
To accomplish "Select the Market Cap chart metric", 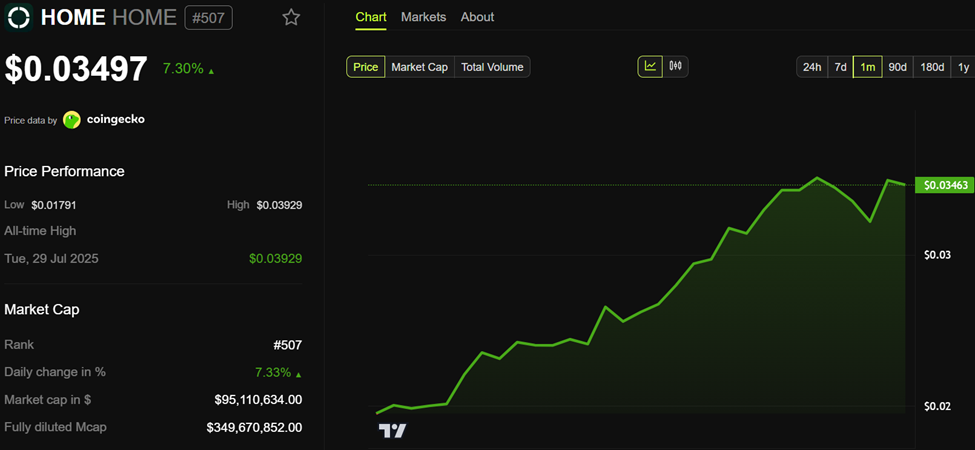I will [420, 67].
